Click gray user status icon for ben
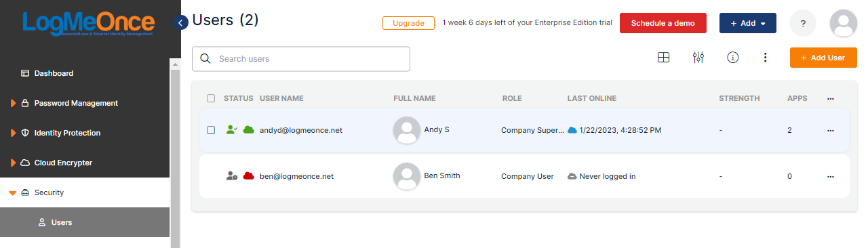 pyautogui.click(x=231, y=176)
